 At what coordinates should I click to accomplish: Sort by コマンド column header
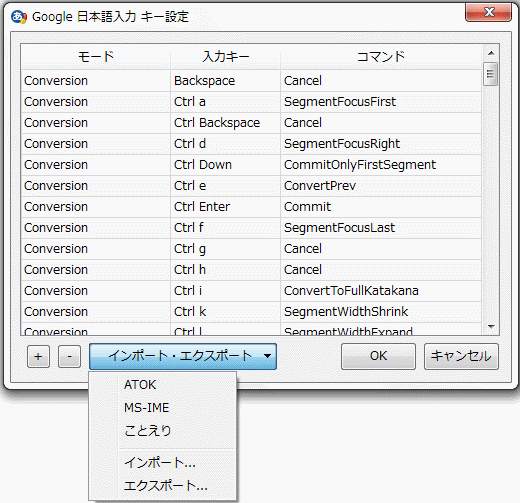381,57
